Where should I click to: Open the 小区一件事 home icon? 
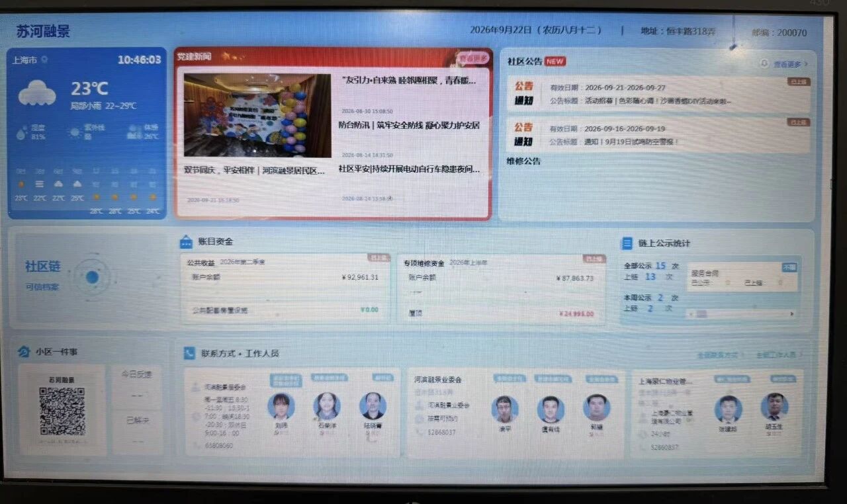tap(24, 351)
